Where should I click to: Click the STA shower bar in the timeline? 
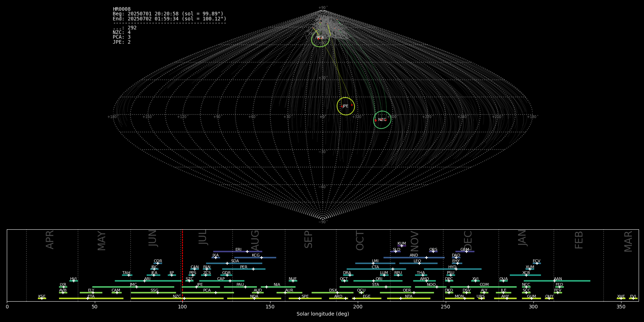coord(375,287)
